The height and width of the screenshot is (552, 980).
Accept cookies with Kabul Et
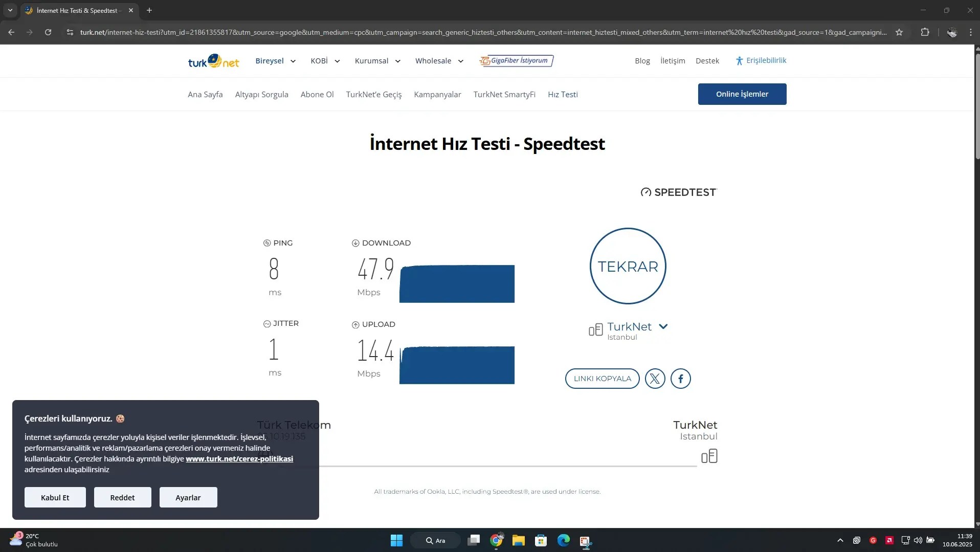(55, 497)
